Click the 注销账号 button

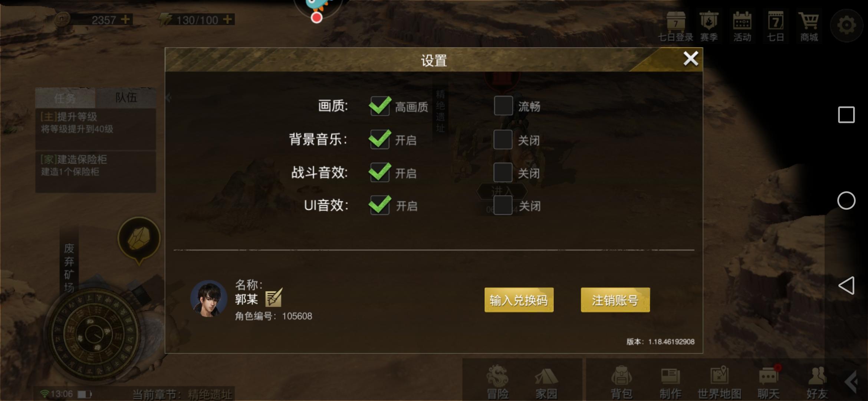[x=615, y=300]
